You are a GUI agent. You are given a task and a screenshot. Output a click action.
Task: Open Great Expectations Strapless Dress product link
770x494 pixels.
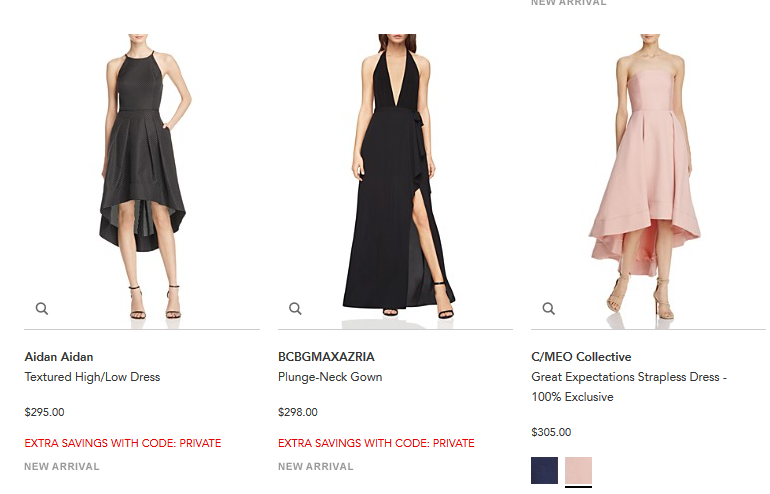click(629, 387)
